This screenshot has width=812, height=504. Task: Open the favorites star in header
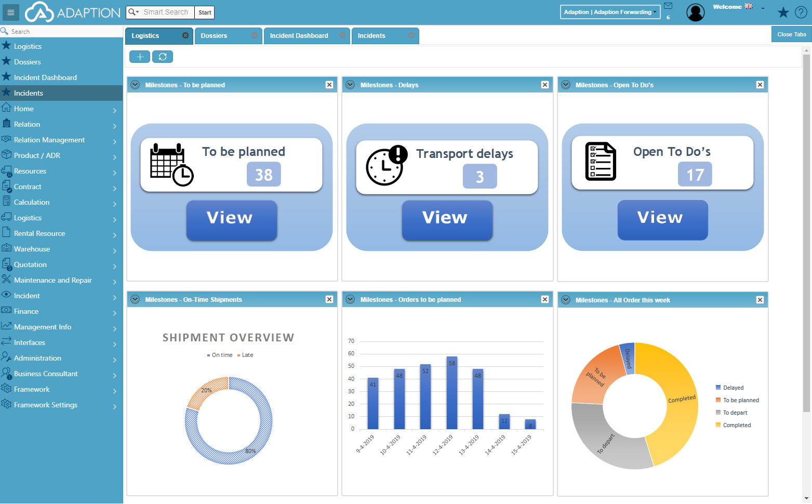[783, 12]
